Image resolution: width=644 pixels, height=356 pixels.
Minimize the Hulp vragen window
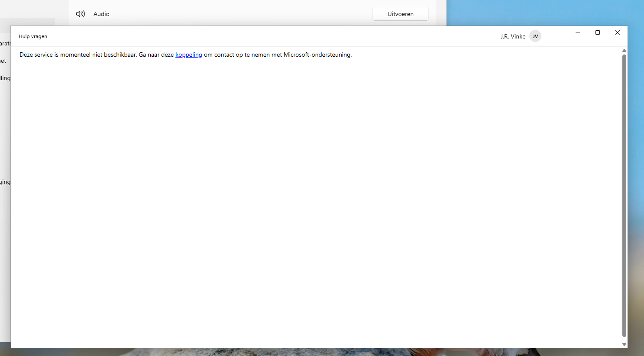(x=578, y=32)
